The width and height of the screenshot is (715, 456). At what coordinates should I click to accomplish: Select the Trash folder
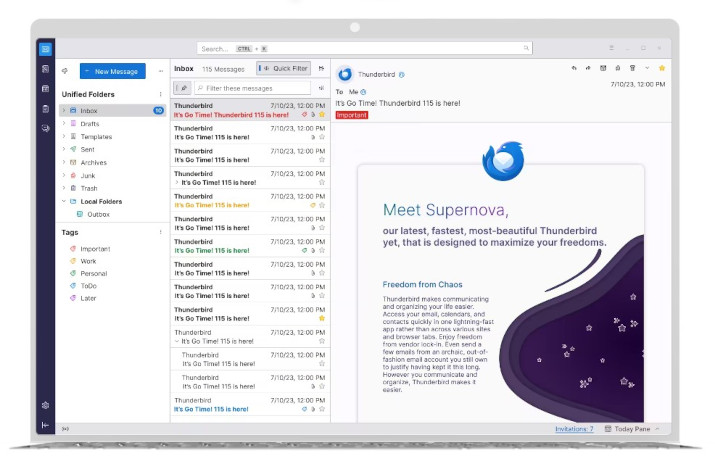coord(113,188)
